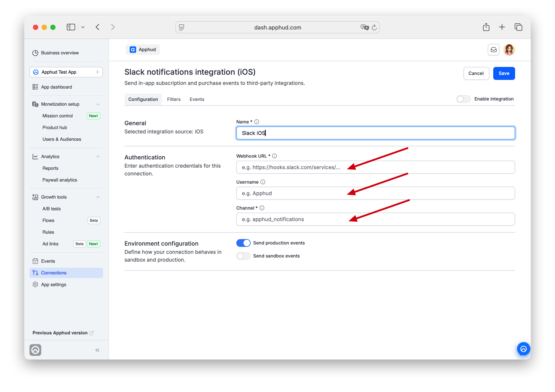Open a new tab with the plus icon
The height and width of the screenshot is (392, 555).
502,27
